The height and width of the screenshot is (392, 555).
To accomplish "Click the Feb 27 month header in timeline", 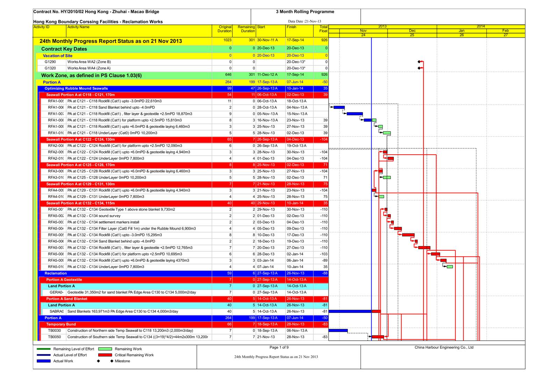I will click(506, 33).
